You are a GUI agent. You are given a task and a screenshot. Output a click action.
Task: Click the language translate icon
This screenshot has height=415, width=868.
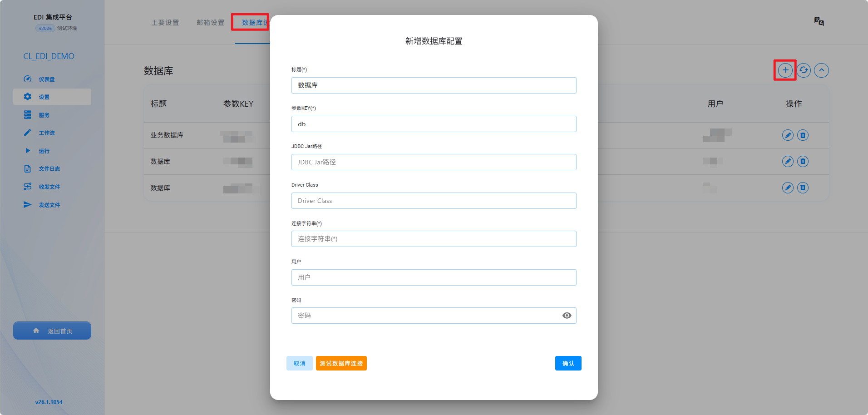coord(819,21)
